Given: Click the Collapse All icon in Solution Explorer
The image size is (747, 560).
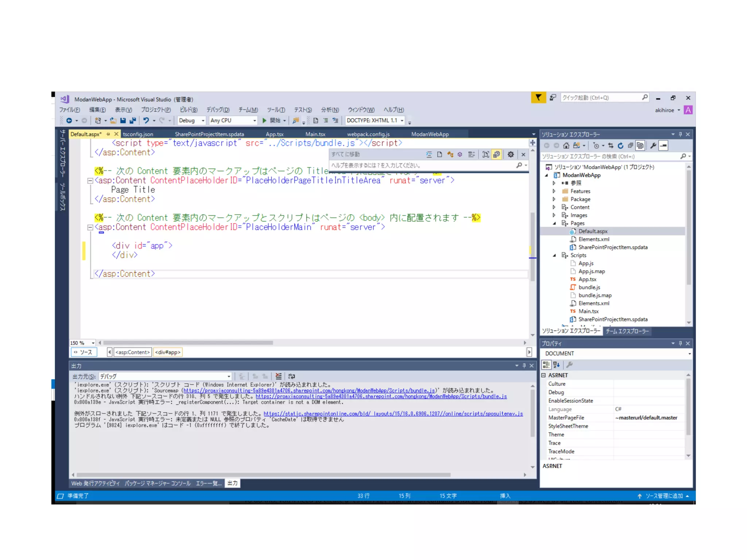Looking at the screenshot, I should pyautogui.click(x=630, y=146).
